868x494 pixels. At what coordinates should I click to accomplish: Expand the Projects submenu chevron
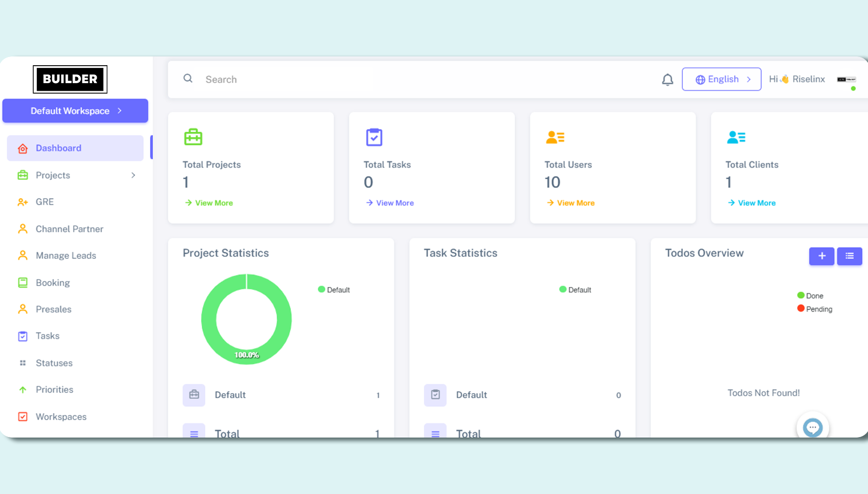coord(133,175)
